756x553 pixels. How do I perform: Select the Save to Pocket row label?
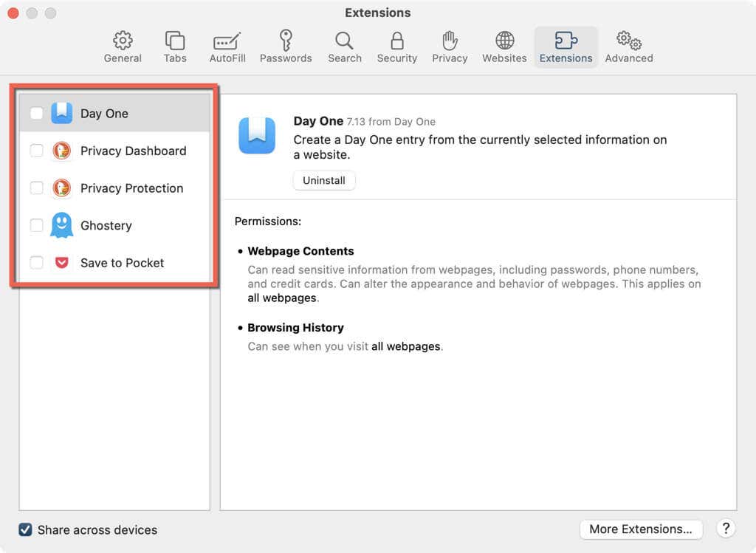(x=122, y=263)
